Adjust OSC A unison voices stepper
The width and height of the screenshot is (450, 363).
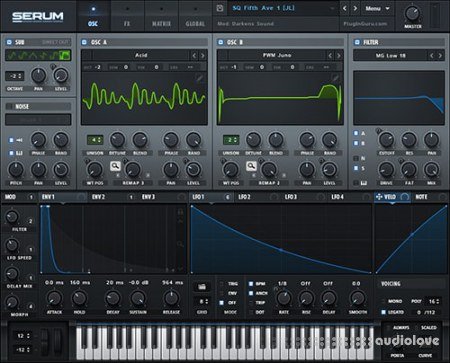click(95, 140)
